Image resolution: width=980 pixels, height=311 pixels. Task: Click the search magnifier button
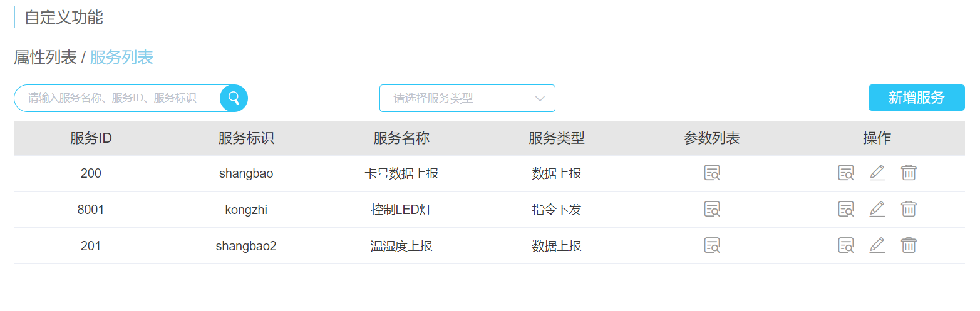click(x=234, y=98)
